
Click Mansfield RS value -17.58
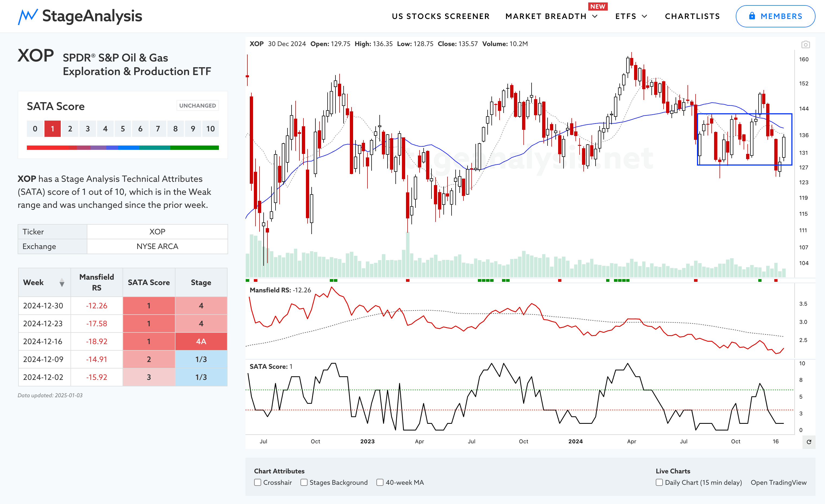[97, 324]
